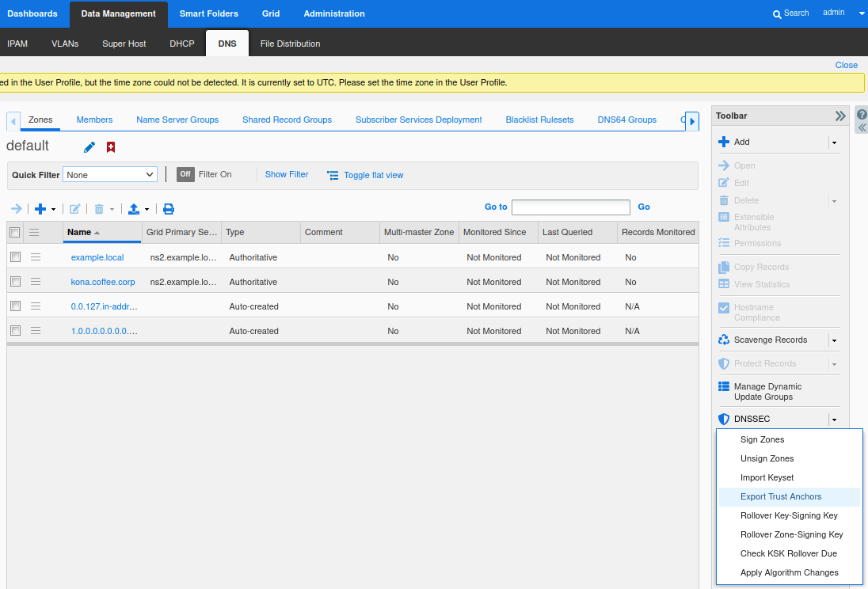The width and height of the screenshot is (868, 589).
Task: Open the kona.coffee.corp zone link
Action: click(x=103, y=282)
